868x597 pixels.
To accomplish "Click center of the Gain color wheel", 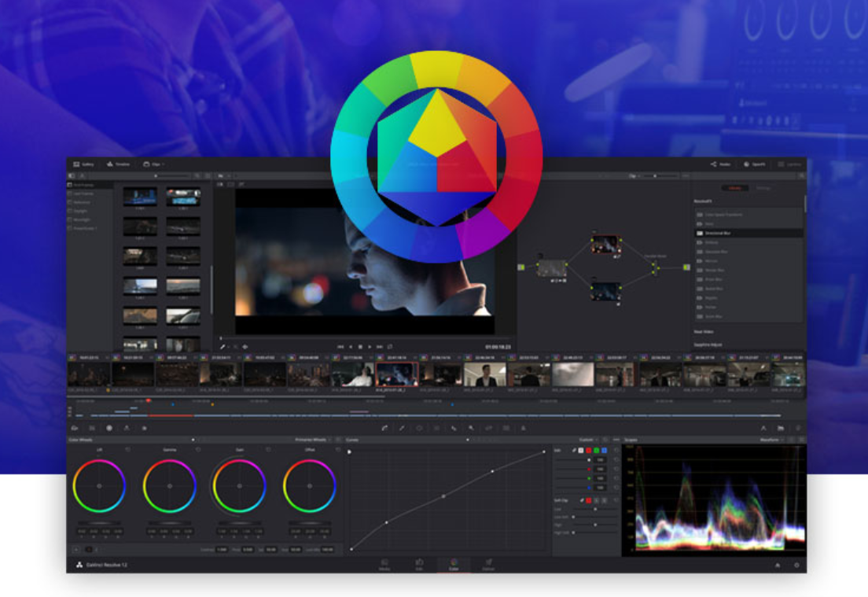I will pos(239,485).
